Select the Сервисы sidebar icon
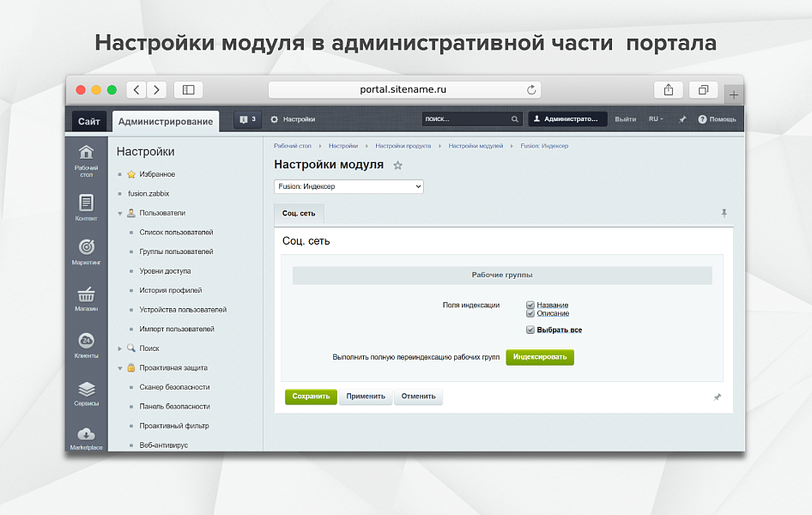The height and width of the screenshot is (515, 812). tap(86, 389)
